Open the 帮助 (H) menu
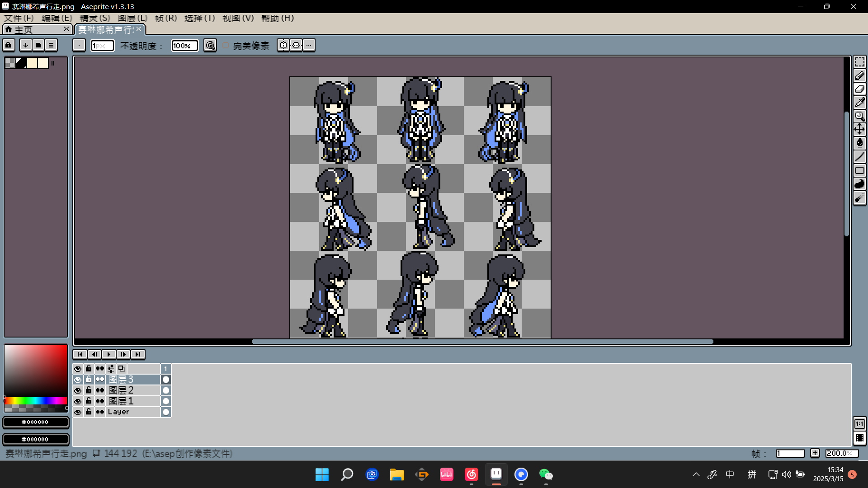This screenshot has height=488, width=868. [x=278, y=19]
